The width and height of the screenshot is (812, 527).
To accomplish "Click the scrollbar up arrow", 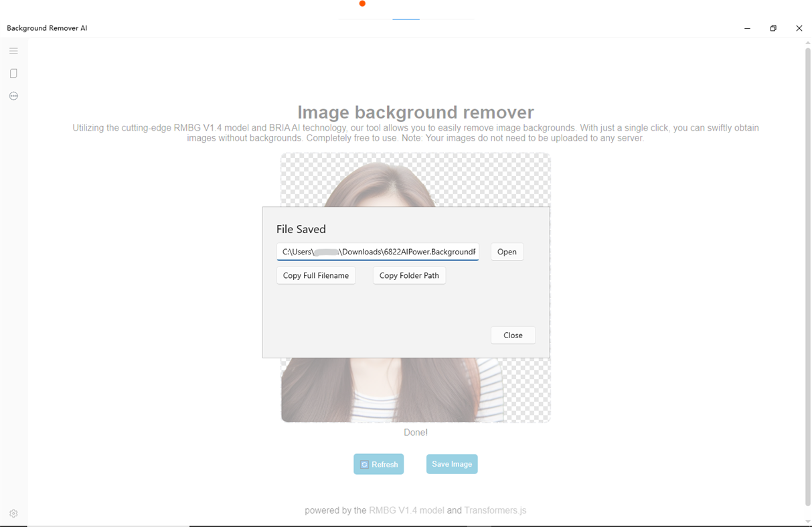I will 807,42.
